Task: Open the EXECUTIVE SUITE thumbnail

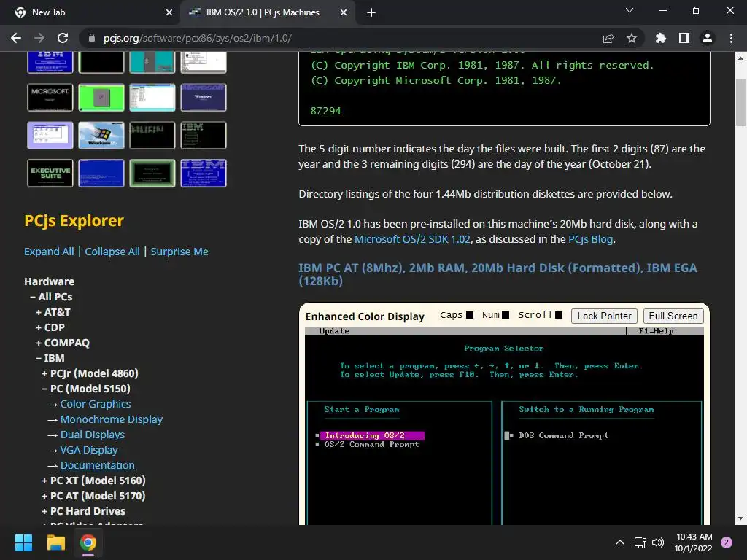Action: pos(50,174)
